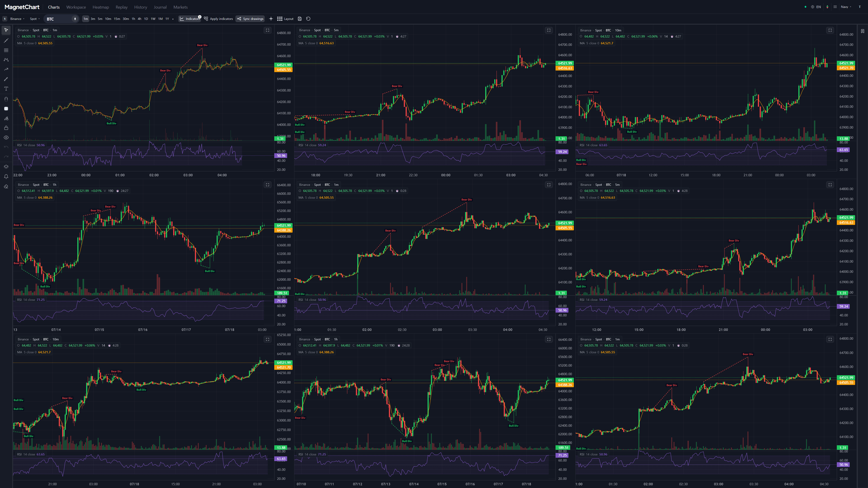Click the 64521.99 price tag on first chart

[284, 65]
